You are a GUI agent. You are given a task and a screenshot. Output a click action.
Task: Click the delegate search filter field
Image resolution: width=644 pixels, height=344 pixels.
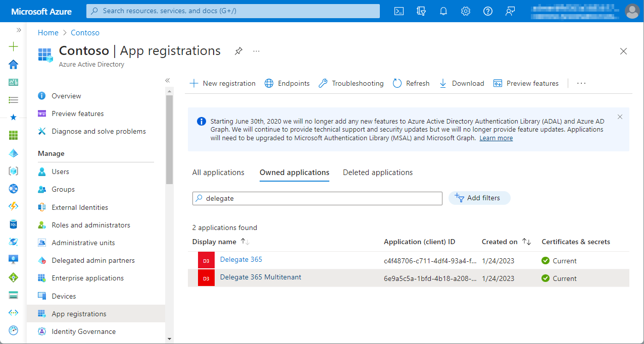[317, 198]
